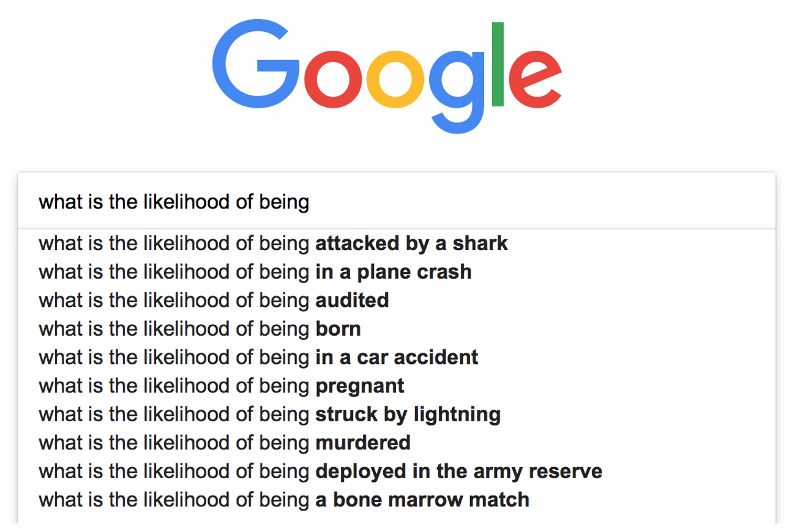Viewport: 792px width, 532px height.
Task: Select the 'born' autocomplete suggestion
Action: pyautogui.click(x=200, y=329)
